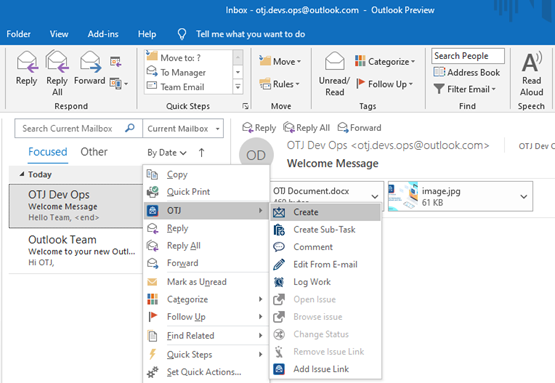Open the Move dropdown in ribbon
The image size is (555, 383).
pyautogui.click(x=280, y=61)
